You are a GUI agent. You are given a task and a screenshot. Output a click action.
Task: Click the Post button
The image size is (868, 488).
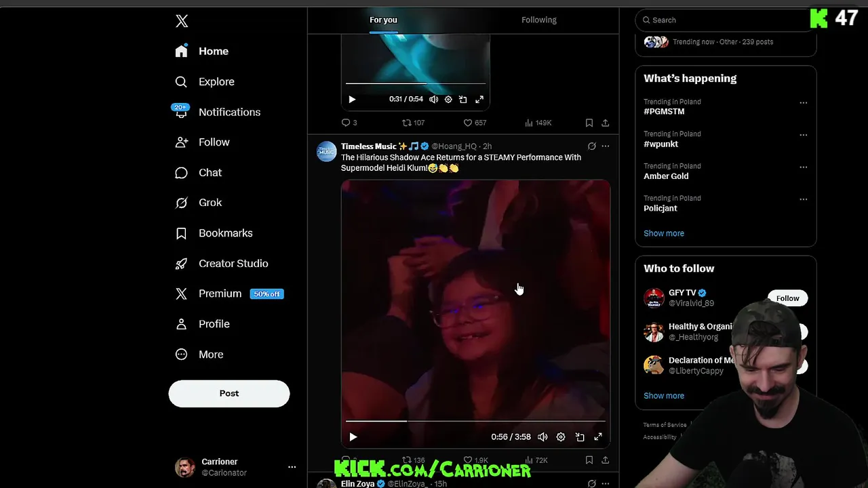(x=229, y=393)
